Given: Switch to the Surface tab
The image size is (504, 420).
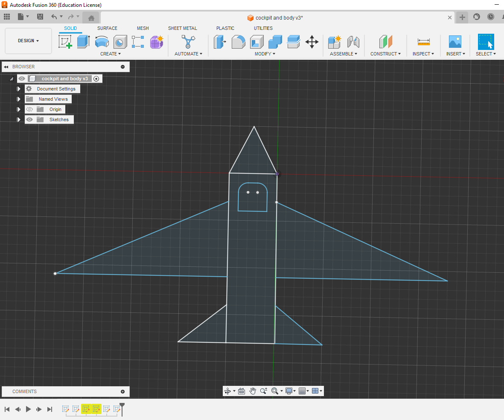Looking at the screenshot, I should 107,28.
